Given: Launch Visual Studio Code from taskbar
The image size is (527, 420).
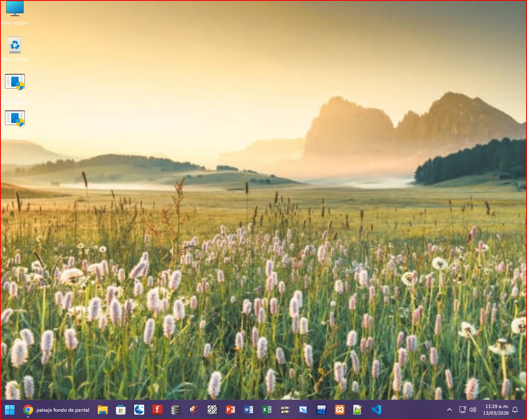Looking at the screenshot, I should pyautogui.click(x=376, y=410).
